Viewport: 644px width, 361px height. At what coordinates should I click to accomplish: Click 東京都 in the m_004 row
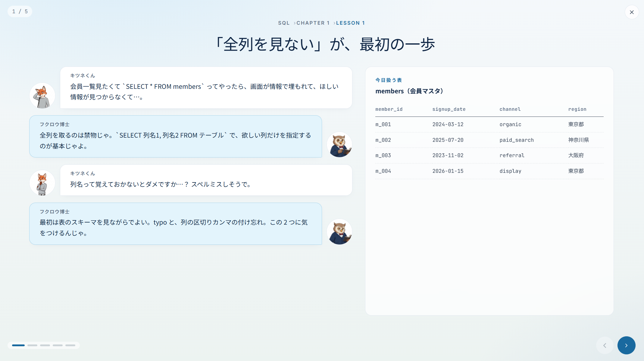[576, 171]
